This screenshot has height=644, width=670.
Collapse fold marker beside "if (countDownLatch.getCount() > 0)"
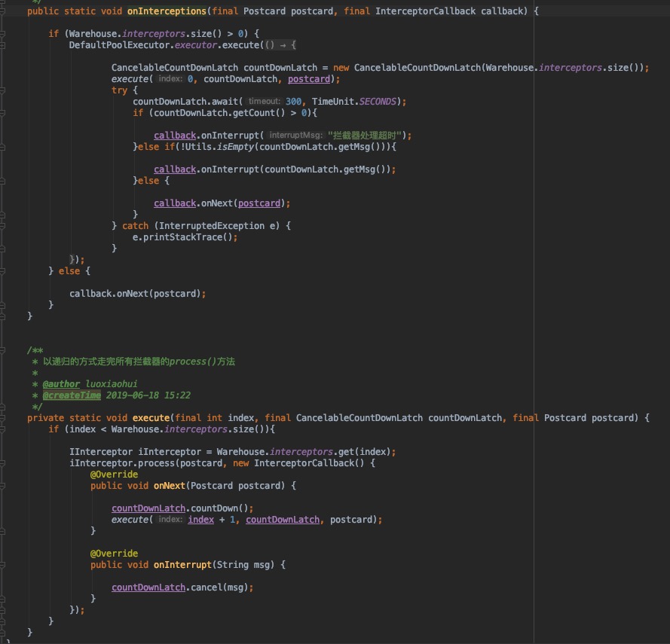(2, 113)
